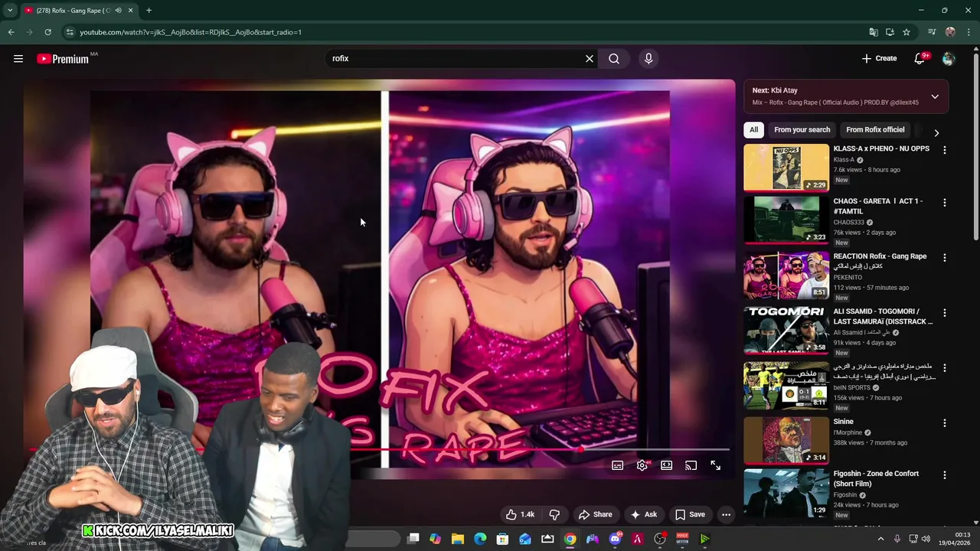Open options for KLASS-A x PHENO video

[944, 151]
